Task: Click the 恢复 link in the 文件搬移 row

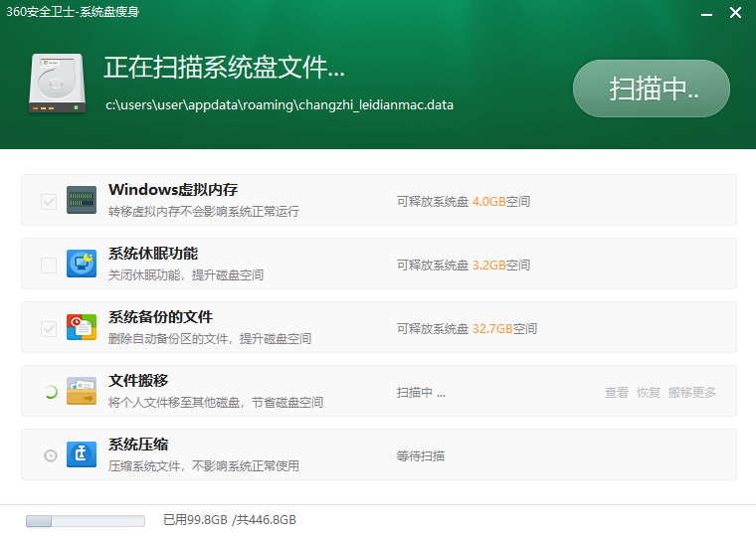Action: click(649, 393)
